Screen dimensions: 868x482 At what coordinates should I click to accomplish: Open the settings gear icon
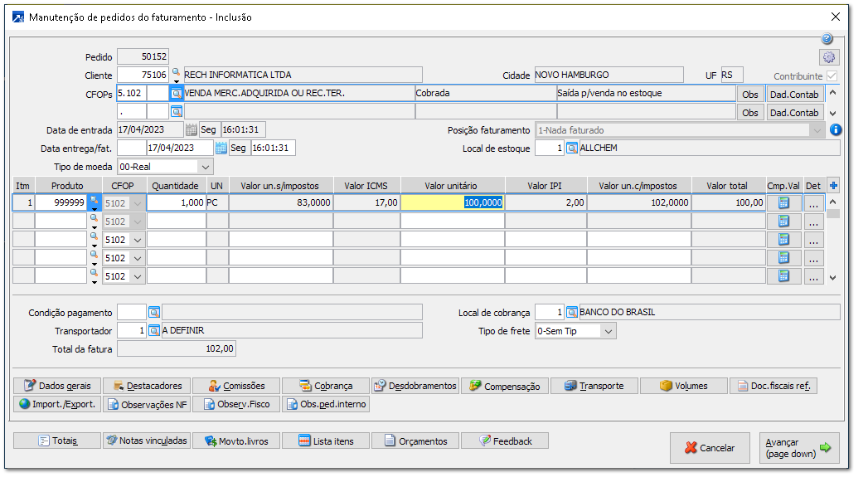click(828, 57)
